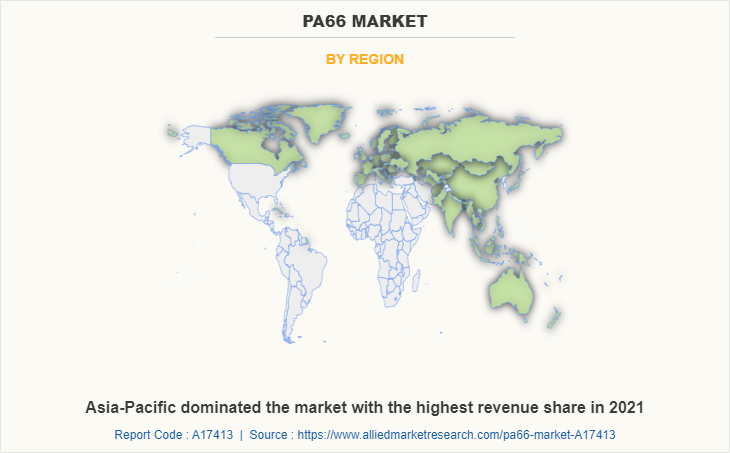730x453 pixels.
Task: Select Mexico on the world map
Action: coord(251,209)
